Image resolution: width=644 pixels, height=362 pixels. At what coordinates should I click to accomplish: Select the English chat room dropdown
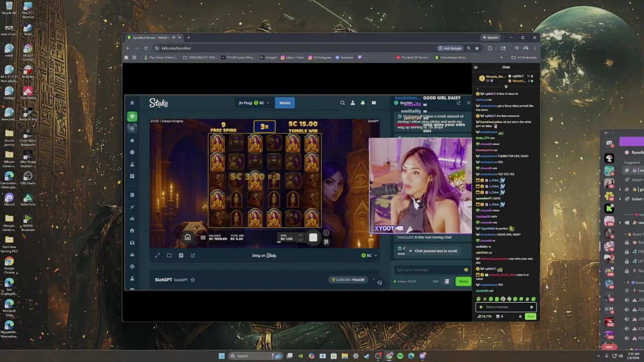click(x=407, y=103)
